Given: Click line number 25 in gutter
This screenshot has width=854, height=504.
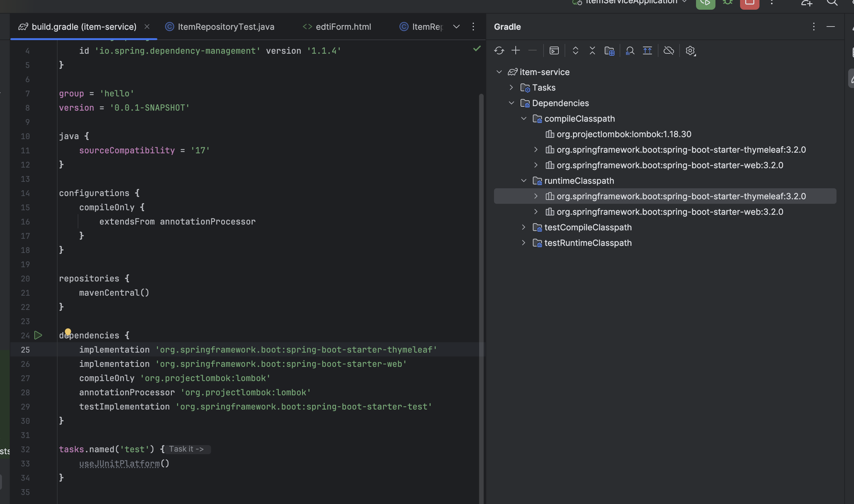Looking at the screenshot, I should point(25,349).
